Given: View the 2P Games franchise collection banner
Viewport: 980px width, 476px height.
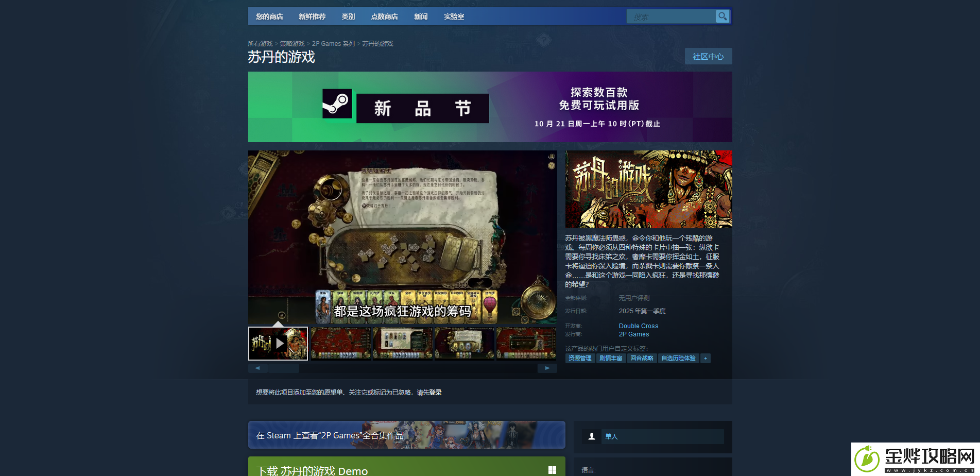Looking at the screenshot, I should pyautogui.click(x=406, y=435).
